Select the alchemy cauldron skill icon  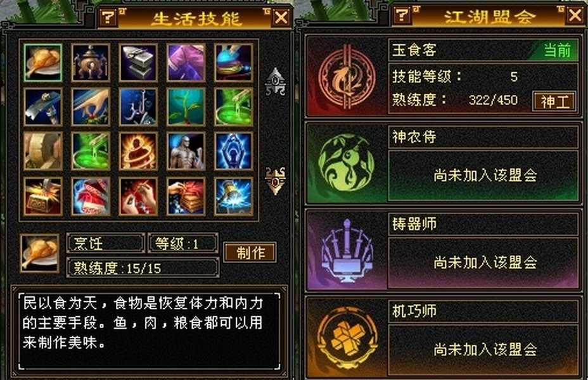[91, 62]
